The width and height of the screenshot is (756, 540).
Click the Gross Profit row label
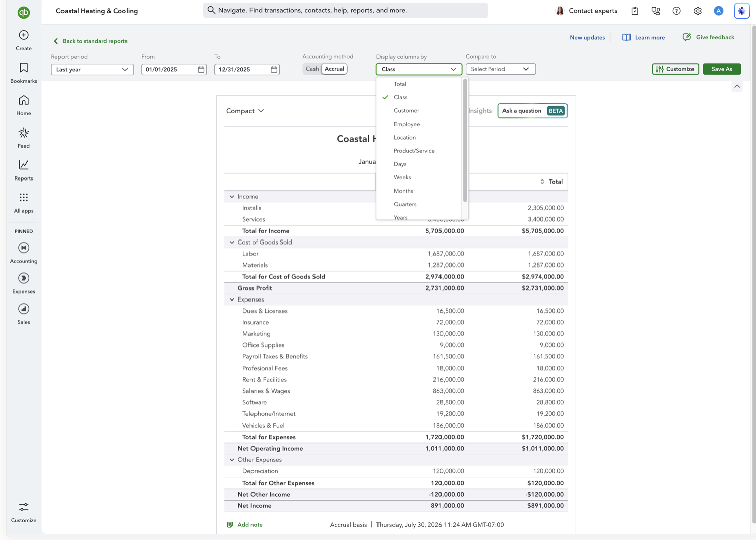(255, 288)
